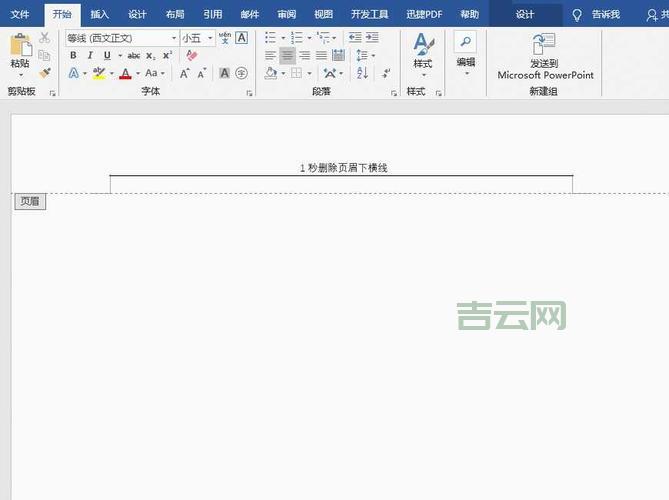Open Send to Microsoft PowerPoint
Viewport: 669px width, 500px height.
545,56
